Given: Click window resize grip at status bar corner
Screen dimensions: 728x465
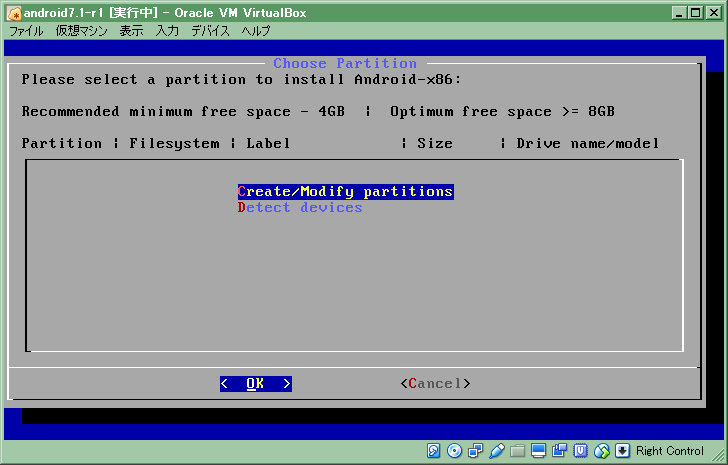Looking at the screenshot, I should [718, 453].
